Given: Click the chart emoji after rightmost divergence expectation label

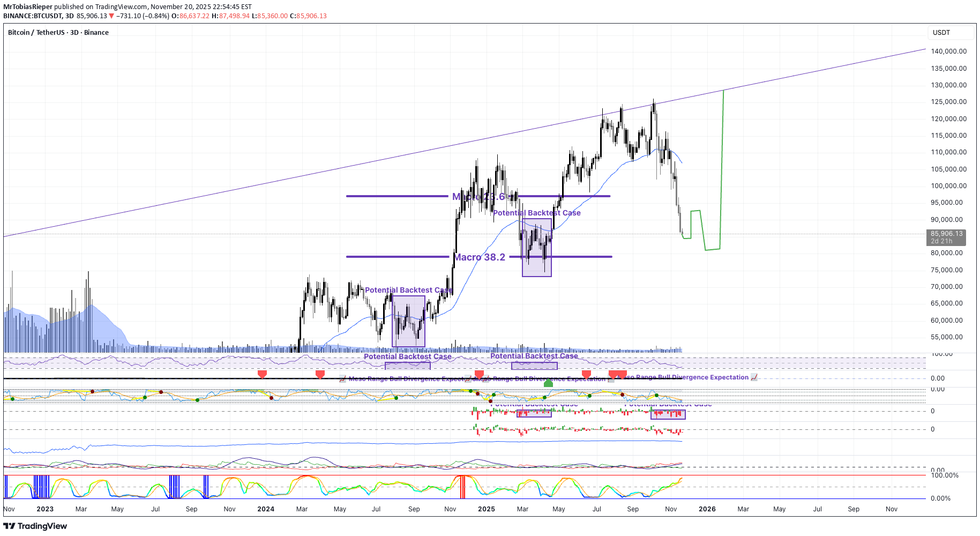Looking at the screenshot, I should click(753, 377).
